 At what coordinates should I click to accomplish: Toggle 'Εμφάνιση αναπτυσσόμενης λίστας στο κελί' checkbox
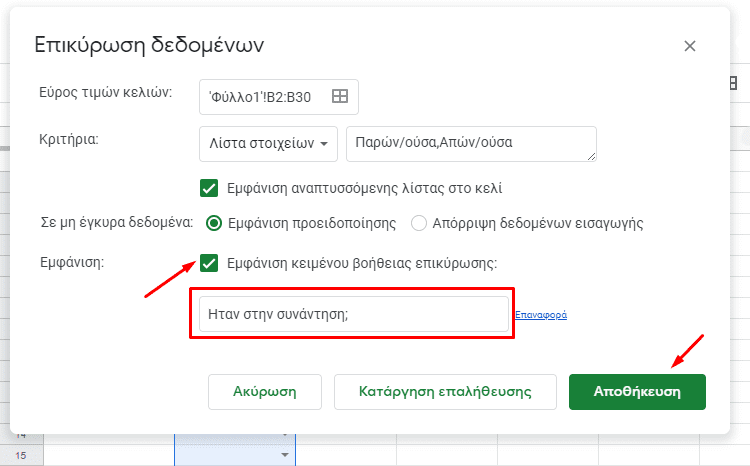pyautogui.click(x=209, y=187)
